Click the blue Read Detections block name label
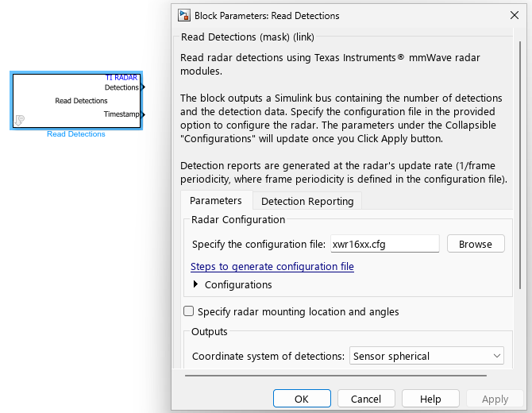 76,134
